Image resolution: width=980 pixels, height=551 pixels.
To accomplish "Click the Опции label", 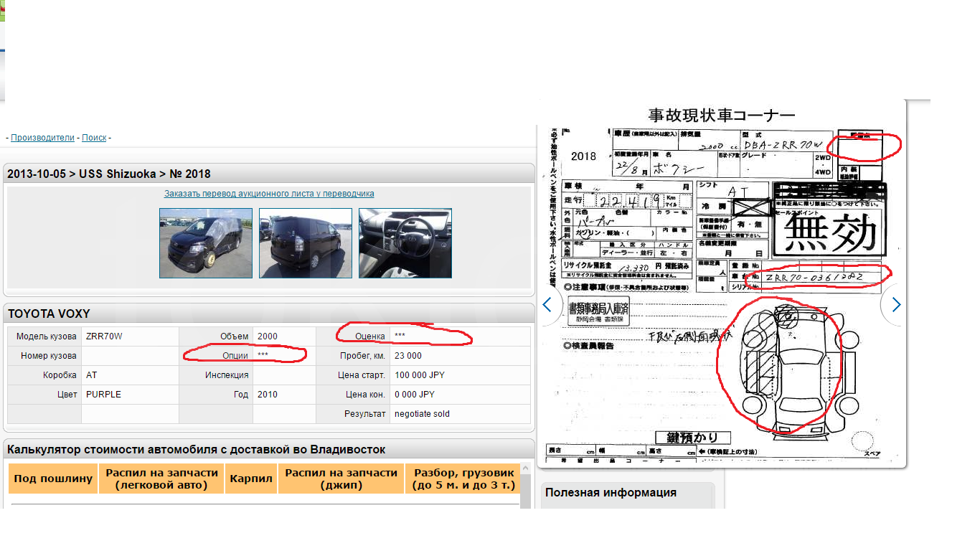I will click(x=235, y=356).
